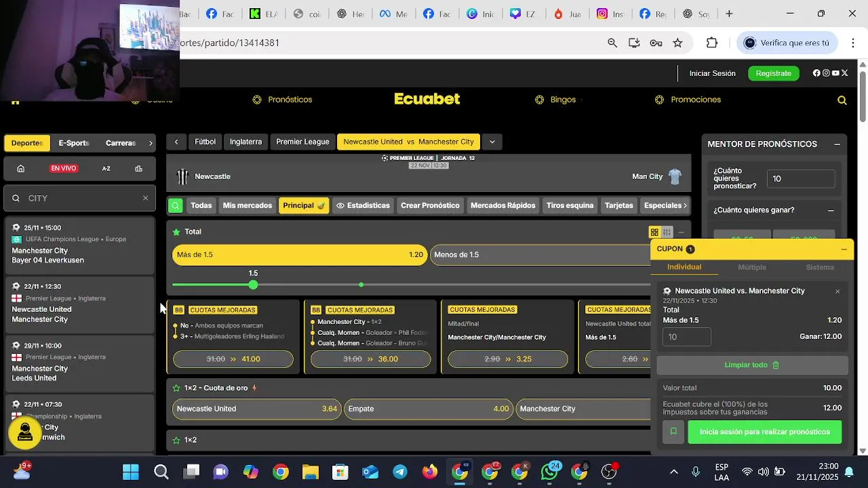Open browser zoom magnifier icon
868x488 pixels.
(x=612, y=43)
